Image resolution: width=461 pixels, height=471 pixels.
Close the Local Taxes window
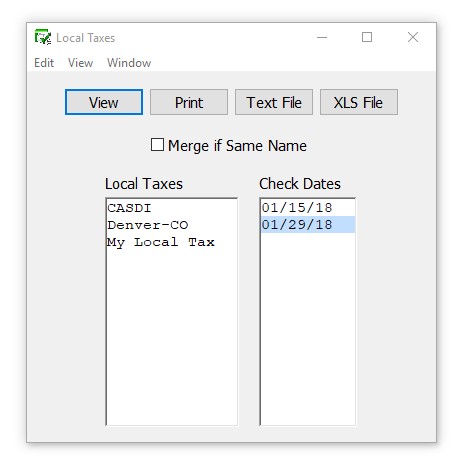pyautogui.click(x=413, y=37)
